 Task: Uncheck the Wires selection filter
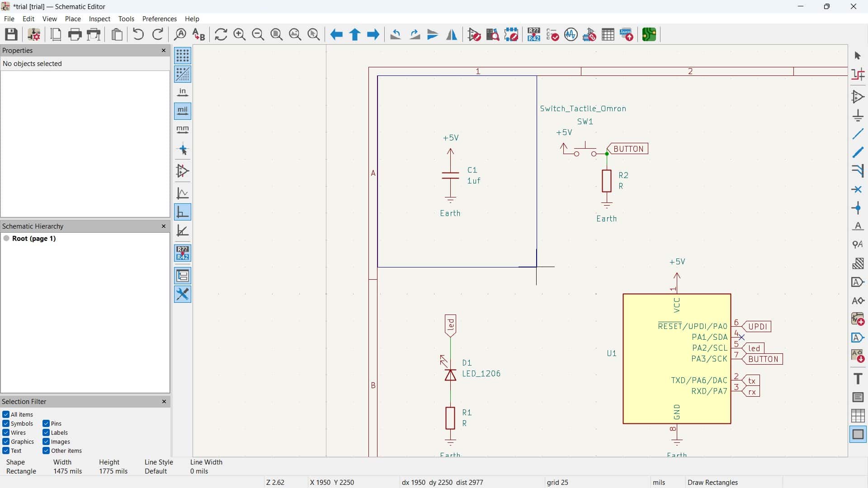(6, 432)
